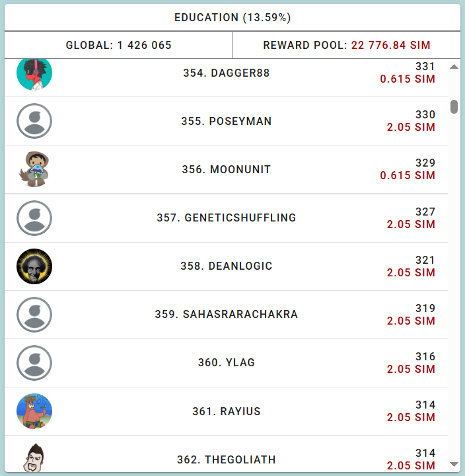Screen dimensions: 465x476
Task: Open the 361. RAYIUS leaderboard row
Action: (227, 411)
